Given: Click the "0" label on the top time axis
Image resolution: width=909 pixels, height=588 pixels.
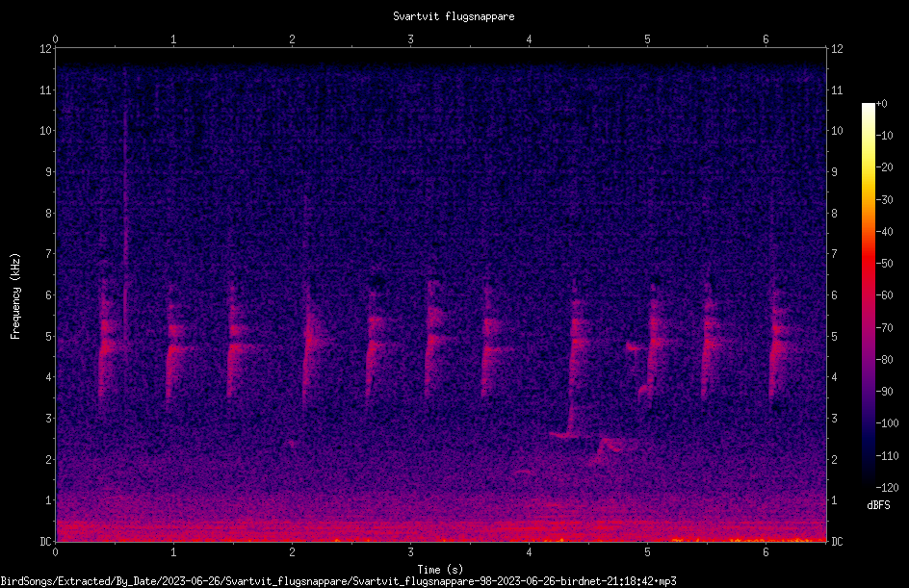Looking at the screenshot, I should click(55, 39).
